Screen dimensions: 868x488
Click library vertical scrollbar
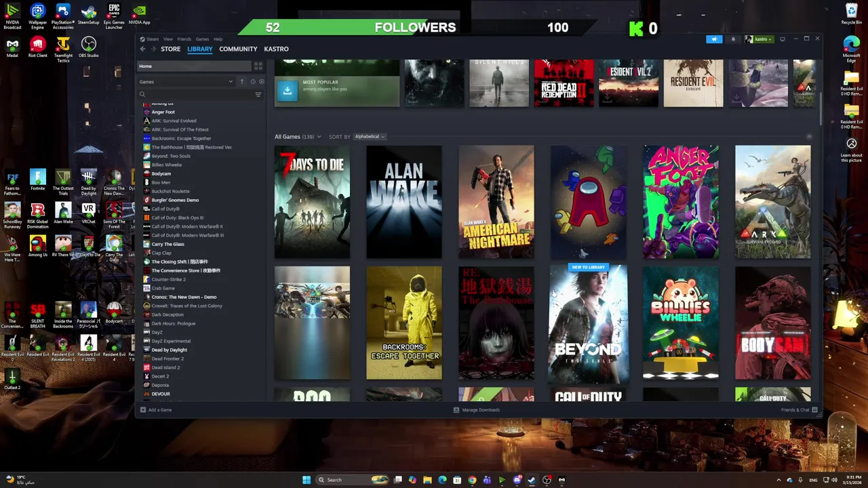tap(820, 108)
